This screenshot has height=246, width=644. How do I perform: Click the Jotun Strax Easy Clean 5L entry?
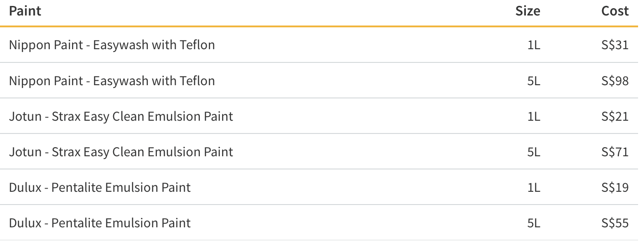121,152
